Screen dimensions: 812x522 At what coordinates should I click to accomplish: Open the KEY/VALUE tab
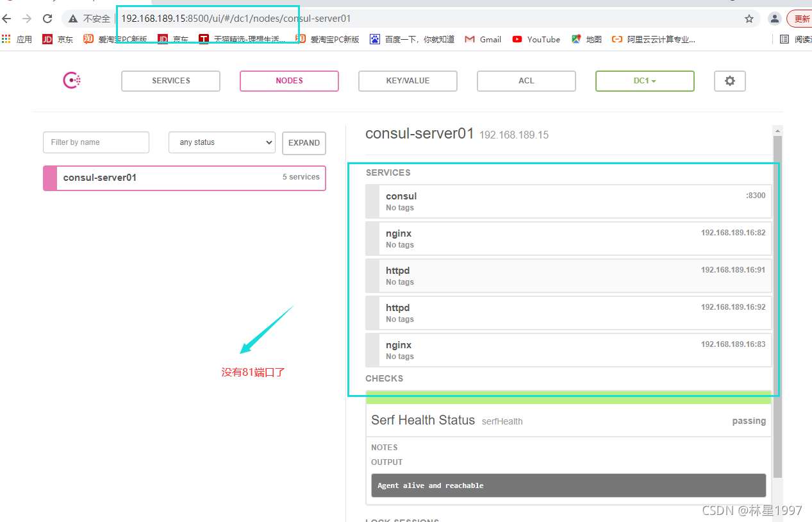tap(408, 81)
